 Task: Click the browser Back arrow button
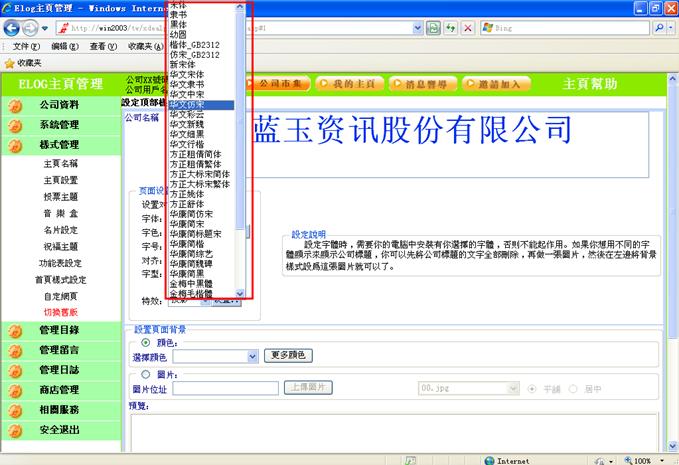click(x=13, y=28)
